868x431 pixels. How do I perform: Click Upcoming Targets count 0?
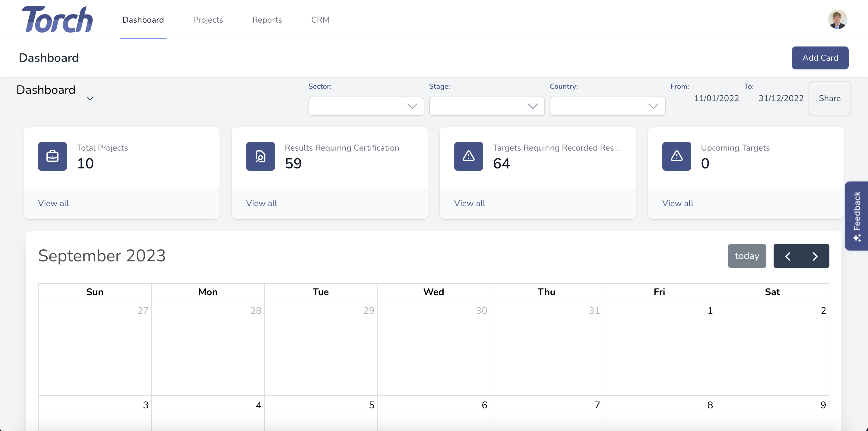coord(705,164)
